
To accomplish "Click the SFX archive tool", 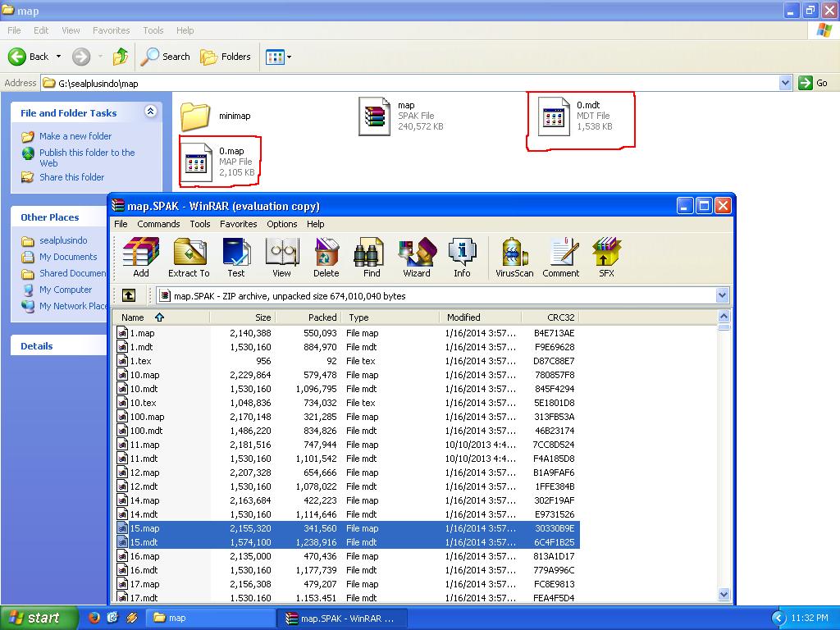I will [x=606, y=258].
